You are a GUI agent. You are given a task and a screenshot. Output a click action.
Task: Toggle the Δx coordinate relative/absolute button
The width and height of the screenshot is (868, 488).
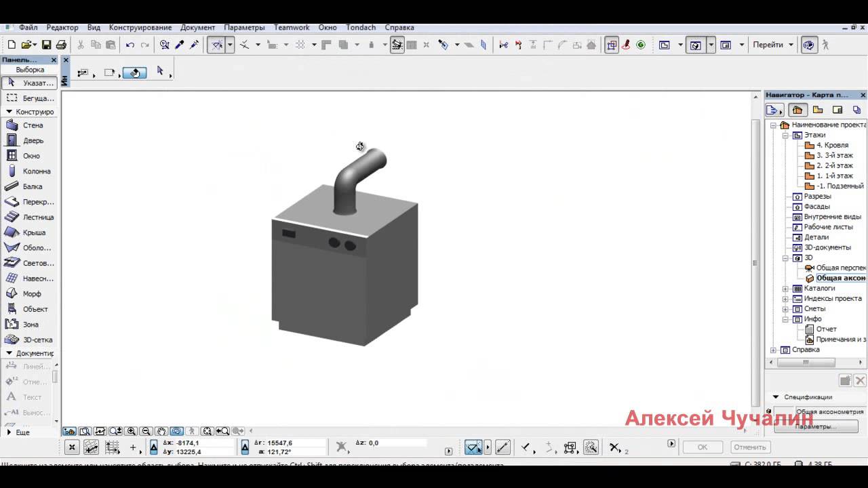(153, 447)
